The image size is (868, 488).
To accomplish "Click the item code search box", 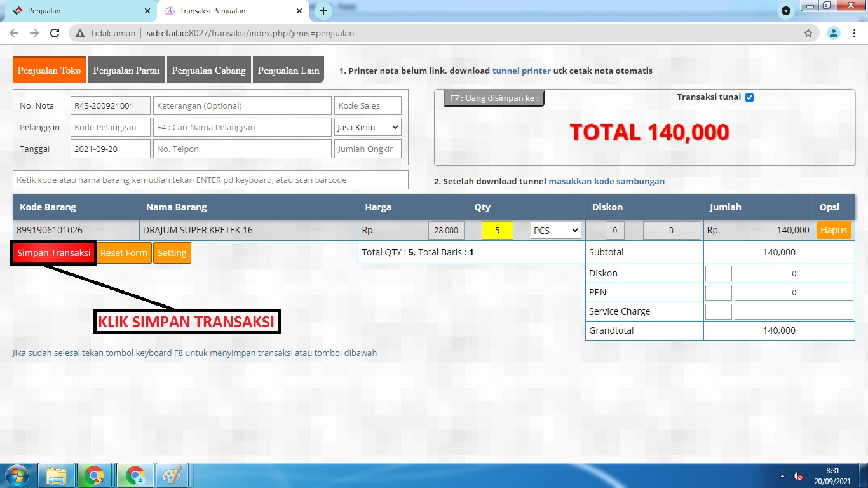I will tap(210, 180).
